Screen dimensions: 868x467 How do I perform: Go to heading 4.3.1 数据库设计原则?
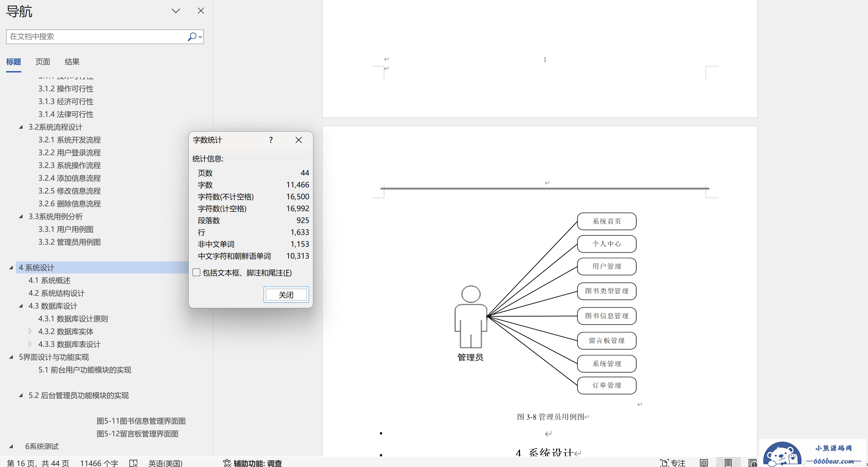(x=73, y=319)
